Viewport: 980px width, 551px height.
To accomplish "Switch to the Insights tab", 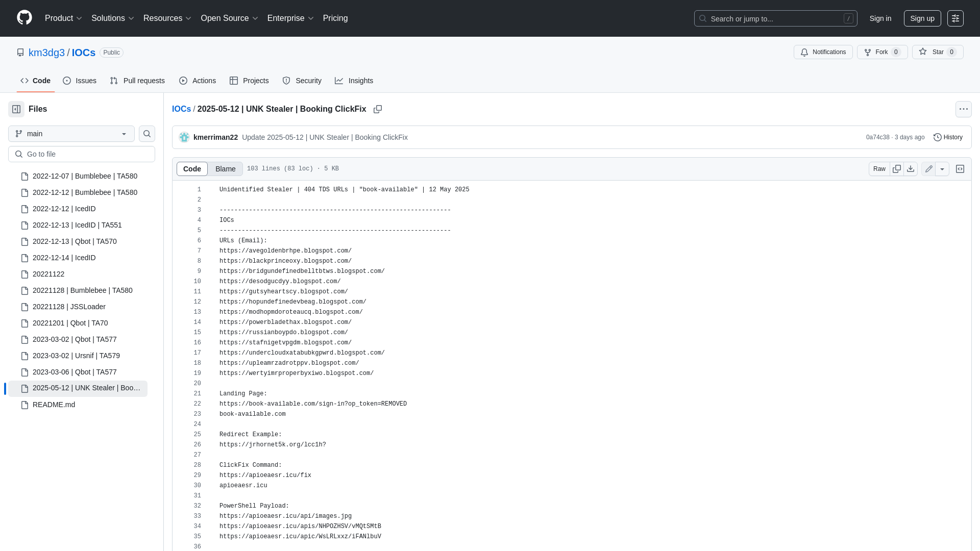I will 354,81.
